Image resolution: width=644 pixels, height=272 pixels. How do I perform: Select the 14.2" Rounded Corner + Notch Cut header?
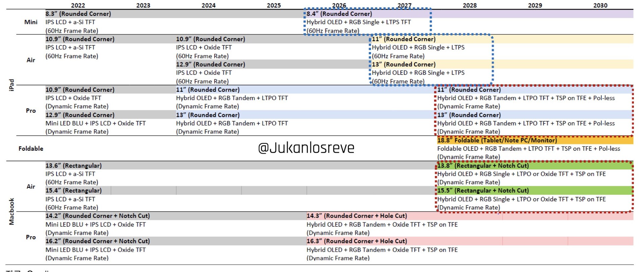tap(98, 216)
